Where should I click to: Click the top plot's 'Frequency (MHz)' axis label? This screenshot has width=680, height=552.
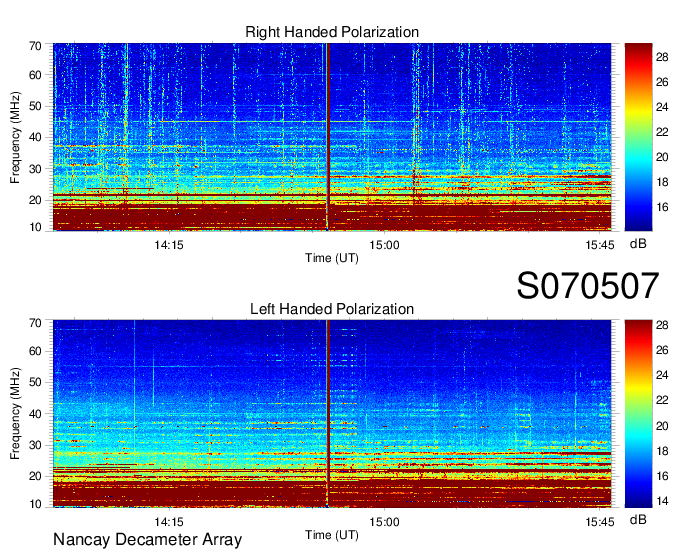click(15, 137)
